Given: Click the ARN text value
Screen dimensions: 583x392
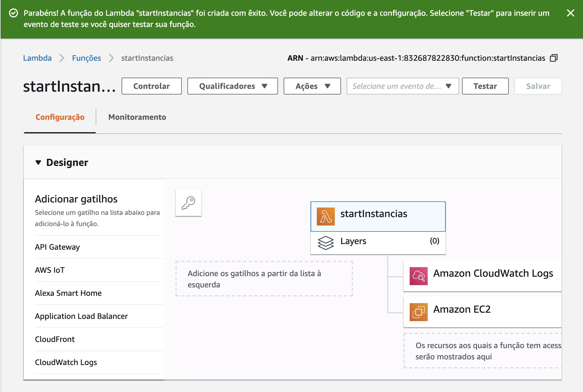Looking at the screenshot, I should pos(428,58).
